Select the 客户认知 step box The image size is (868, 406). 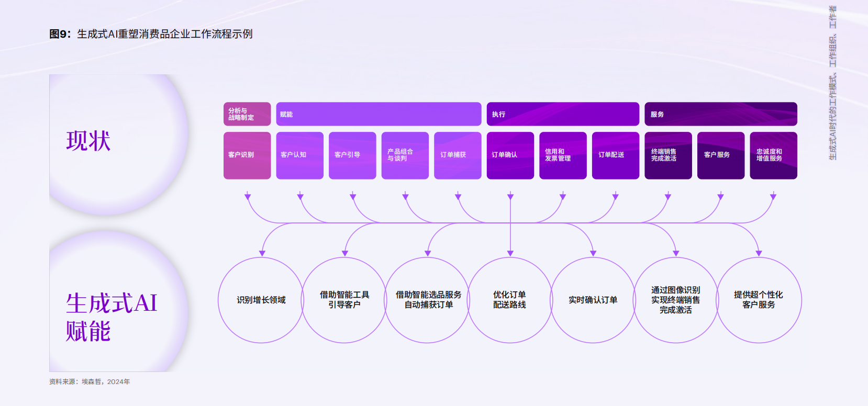pyautogui.click(x=300, y=155)
